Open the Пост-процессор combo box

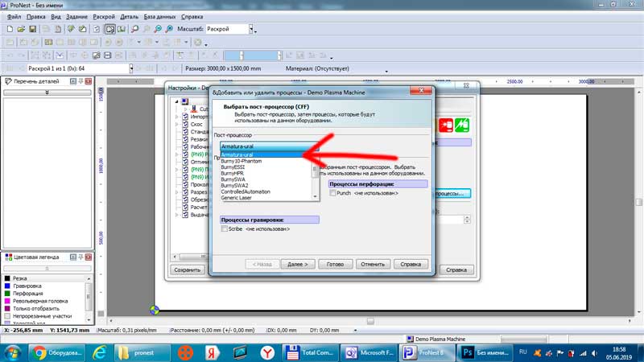[270, 146]
